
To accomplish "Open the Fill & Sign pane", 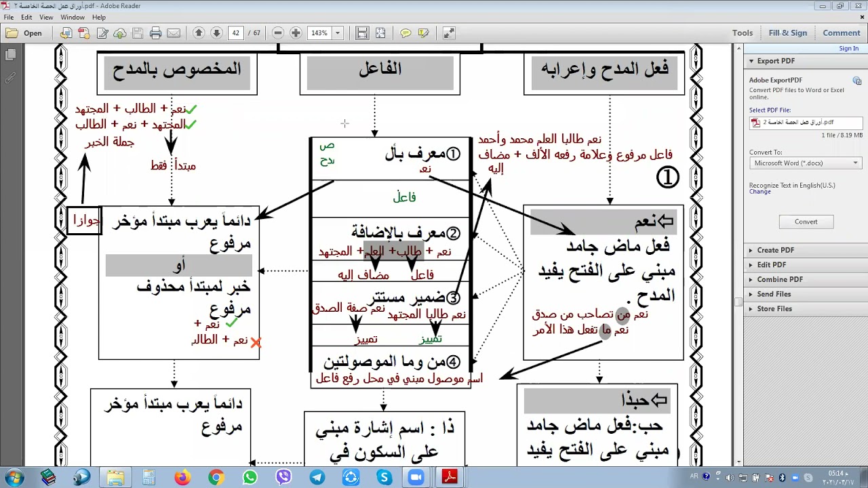I will 788,33.
